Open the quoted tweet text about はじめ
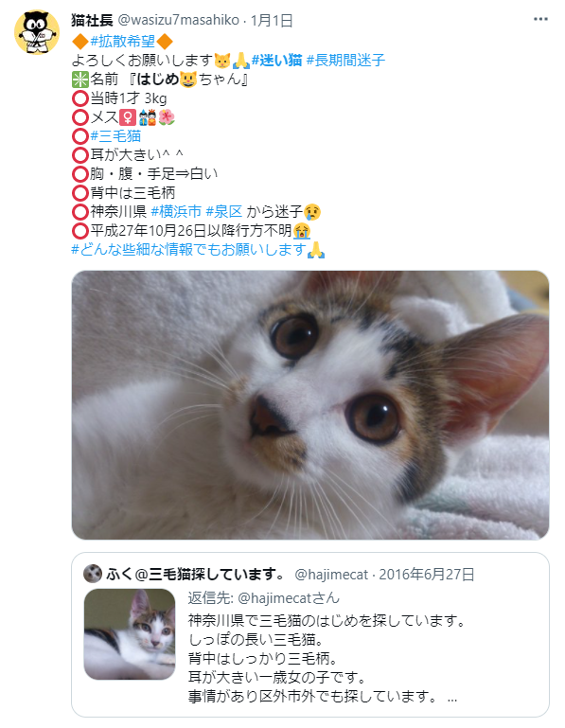 [327, 658]
